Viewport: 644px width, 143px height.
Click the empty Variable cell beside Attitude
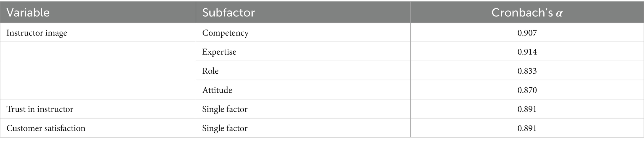coord(98,90)
